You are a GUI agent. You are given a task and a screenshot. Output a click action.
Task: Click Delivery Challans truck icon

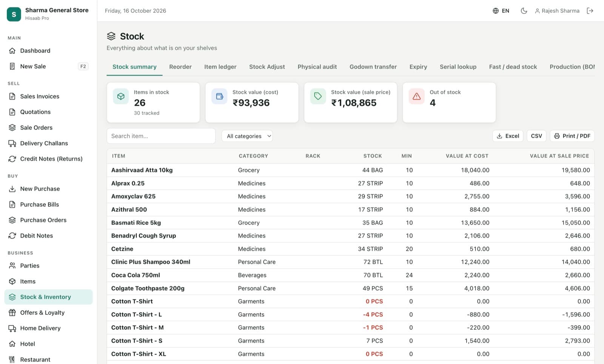click(x=12, y=143)
